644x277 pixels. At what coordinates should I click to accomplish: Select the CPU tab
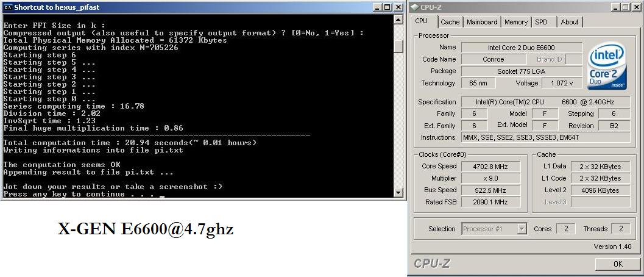coord(422,21)
